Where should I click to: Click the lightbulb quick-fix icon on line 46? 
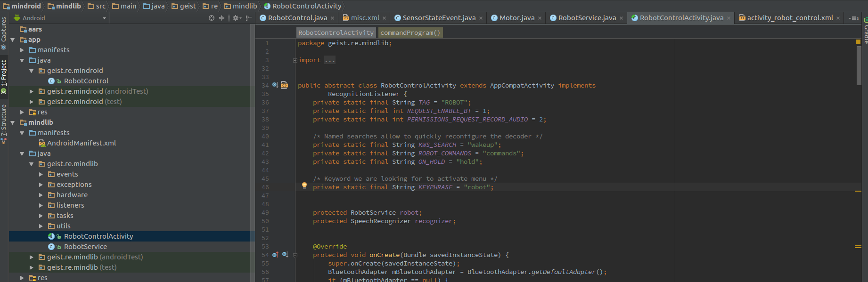[304, 185]
